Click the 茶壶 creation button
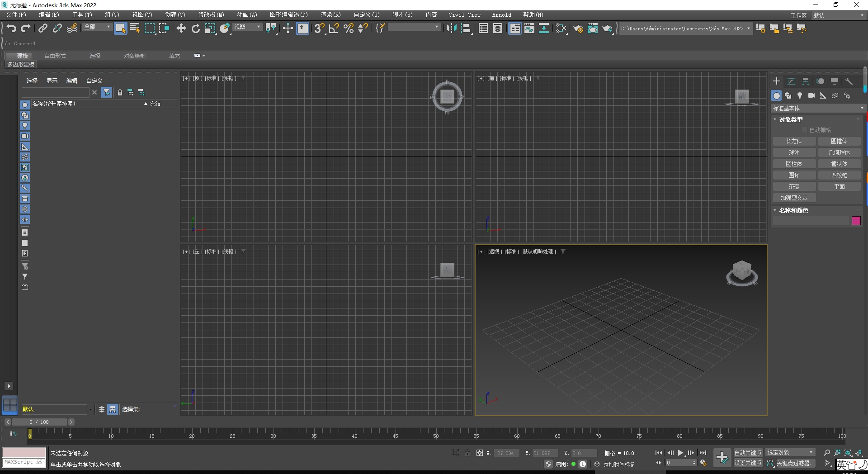868x474 pixels. click(x=794, y=186)
